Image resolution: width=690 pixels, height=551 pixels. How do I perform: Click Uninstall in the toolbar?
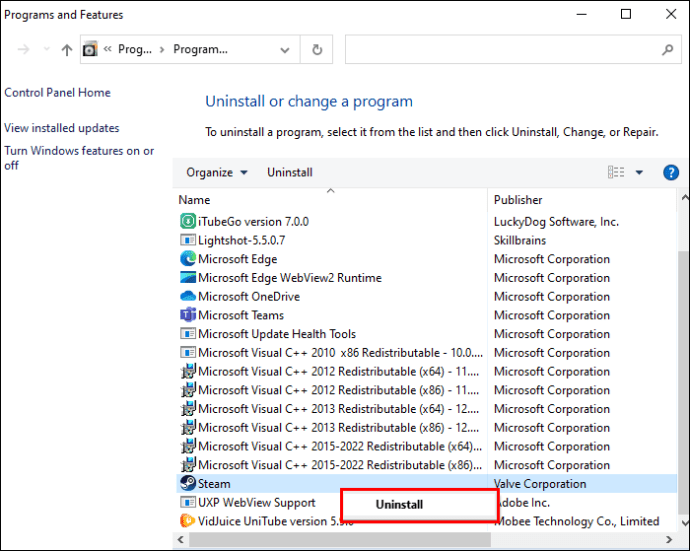[x=289, y=172]
